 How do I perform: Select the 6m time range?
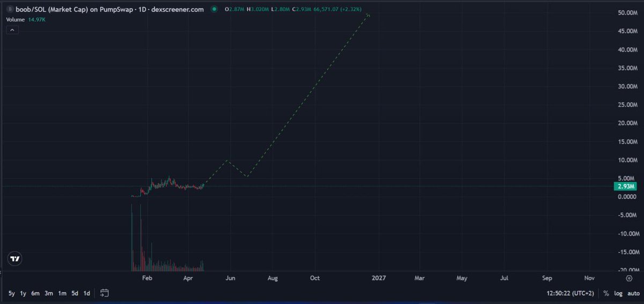click(35, 293)
